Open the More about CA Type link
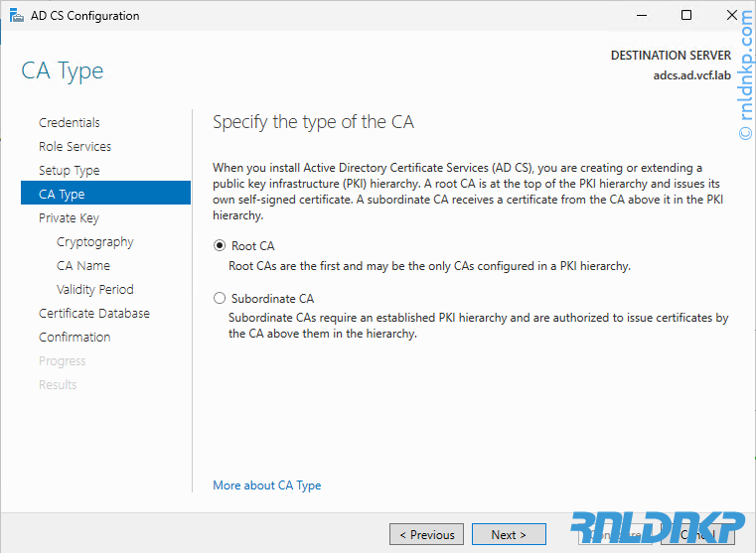Viewport: 756px width, 553px height. click(x=266, y=485)
